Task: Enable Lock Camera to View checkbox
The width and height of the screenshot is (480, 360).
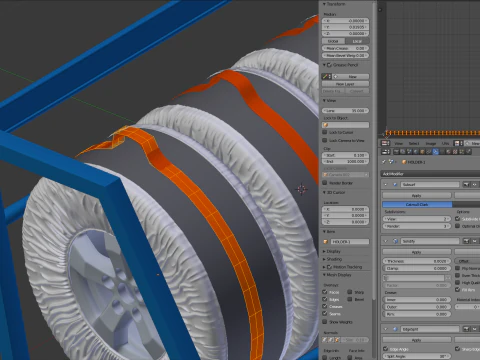Action: 325,140
